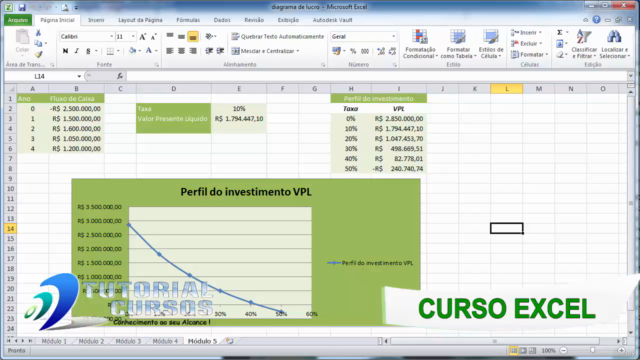Click the fill color bucket icon
This screenshot has height=360, width=640.
[132, 51]
